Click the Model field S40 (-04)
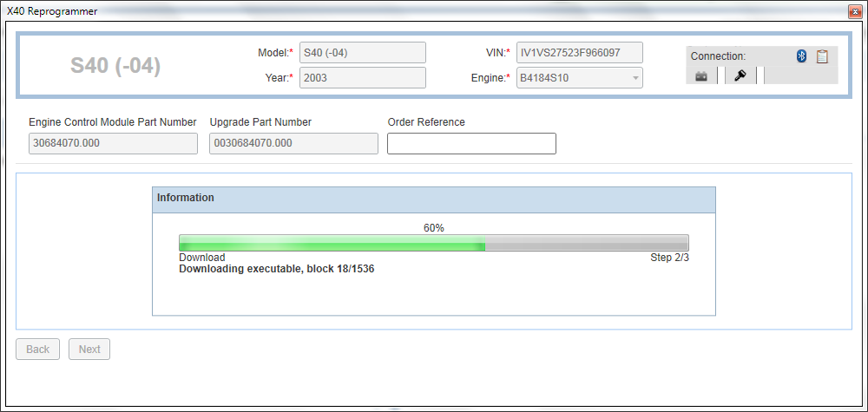Screen dimensions: 868x412 click(363, 53)
